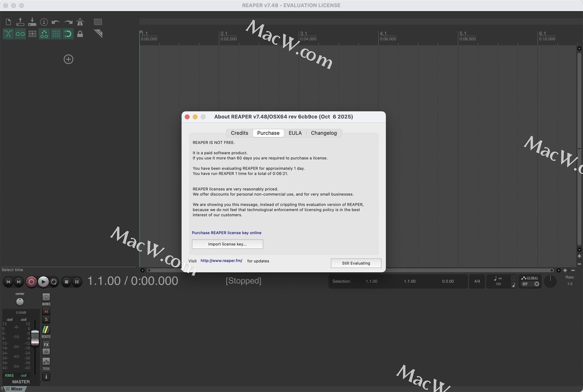Click the 0.00dB master volume readout
This screenshot has height=392, width=583.
pos(21,312)
